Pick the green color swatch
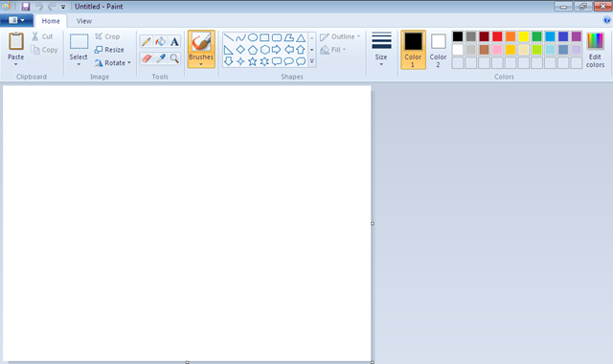 coord(536,36)
